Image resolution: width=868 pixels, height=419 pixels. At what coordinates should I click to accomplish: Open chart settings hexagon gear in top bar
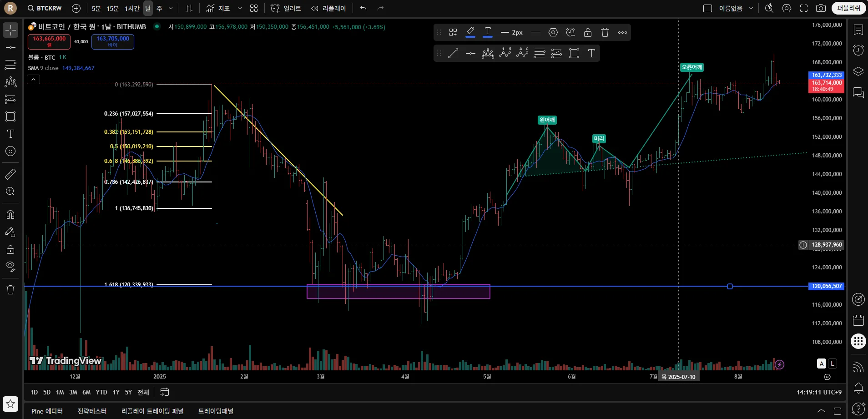click(x=787, y=8)
